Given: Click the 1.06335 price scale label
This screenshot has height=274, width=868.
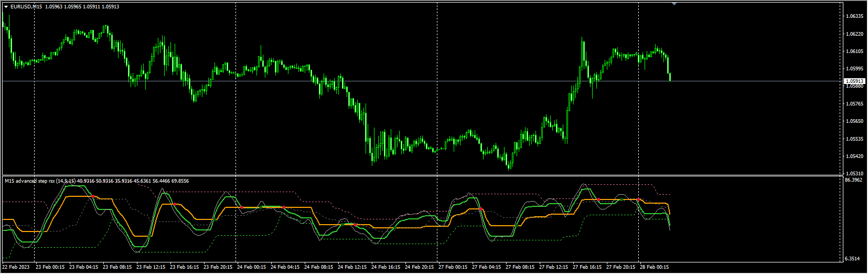Looking at the screenshot, I should click(854, 16).
